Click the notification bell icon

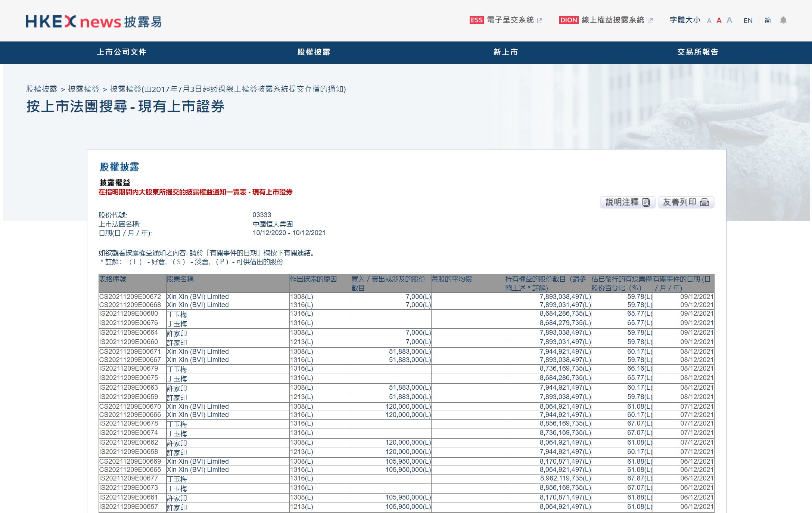(x=783, y=20)
